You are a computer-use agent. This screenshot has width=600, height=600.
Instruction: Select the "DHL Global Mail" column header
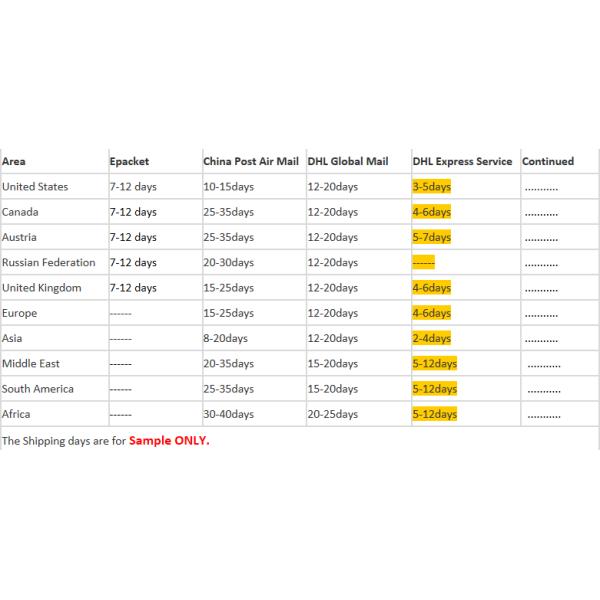pos(346,161)
